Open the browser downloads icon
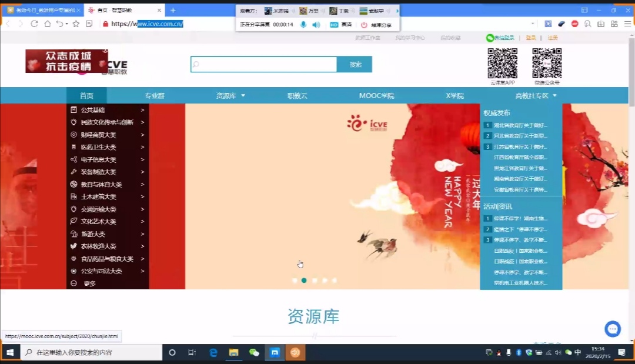Screen dimensions: 635x364 click(x=601, y=24)
